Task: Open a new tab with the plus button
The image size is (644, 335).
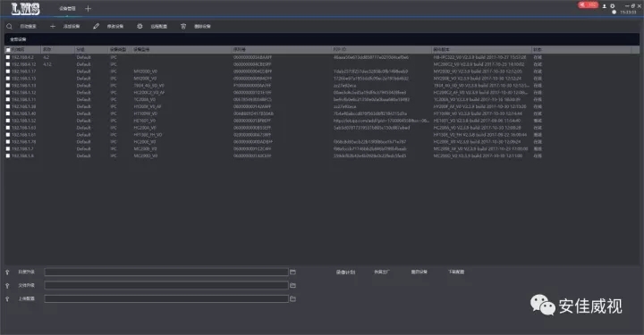Action: click(x=88, y=8)
